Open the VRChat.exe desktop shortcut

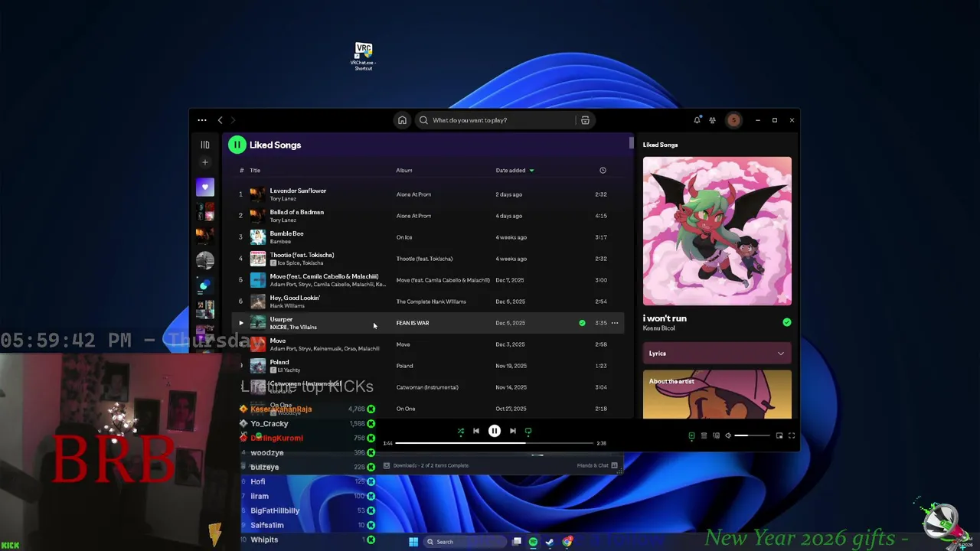click(x=364, y=57)
